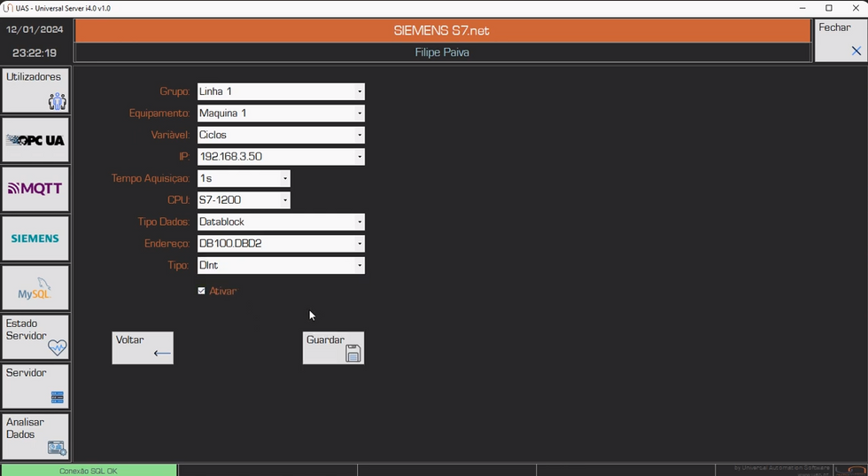Click the Filipe Paiva user name bar

(x=442, y=52)
